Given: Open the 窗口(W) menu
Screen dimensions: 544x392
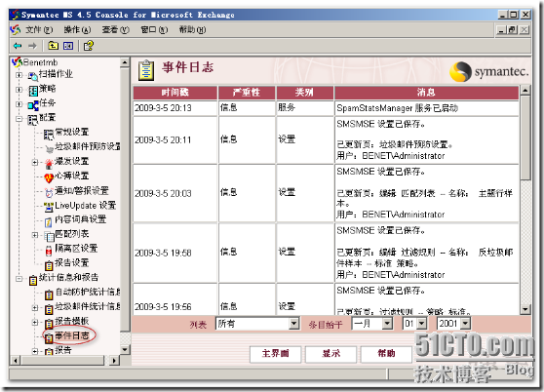Looking at the screenshot, I should point(154,30).
